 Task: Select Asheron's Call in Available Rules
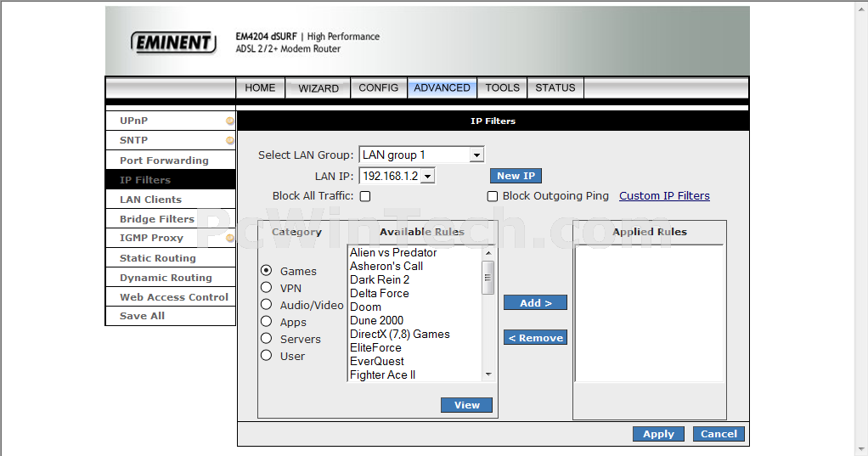415,266
